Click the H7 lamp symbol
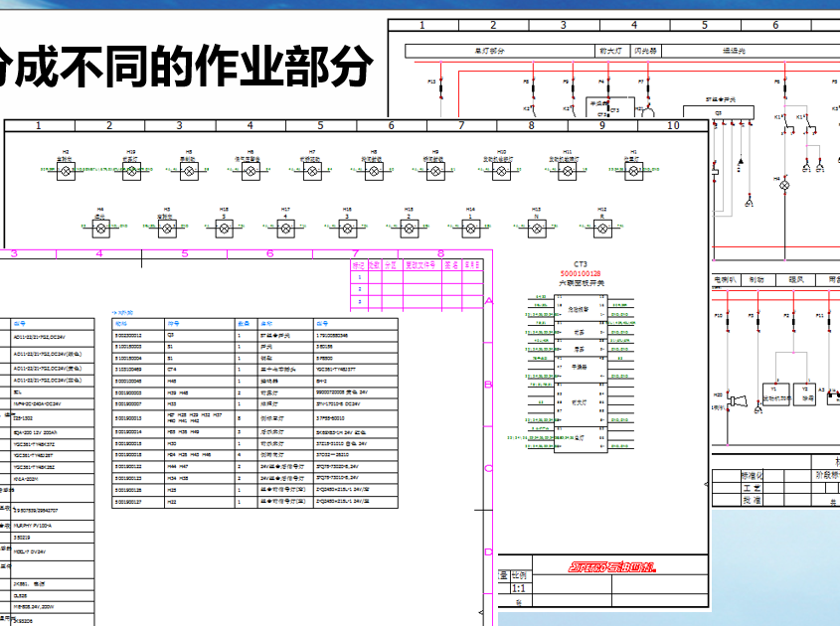Screen dimensions: 840x626 (x=312, y=171)
